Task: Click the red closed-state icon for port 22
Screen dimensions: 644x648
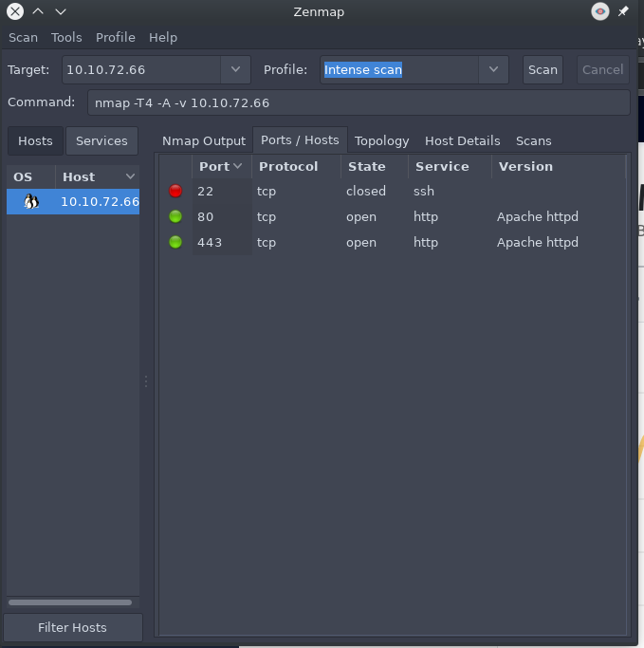Action: [175, 191]
